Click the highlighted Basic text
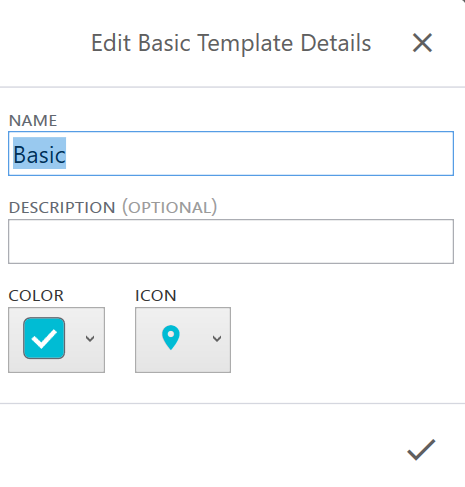 39,154
